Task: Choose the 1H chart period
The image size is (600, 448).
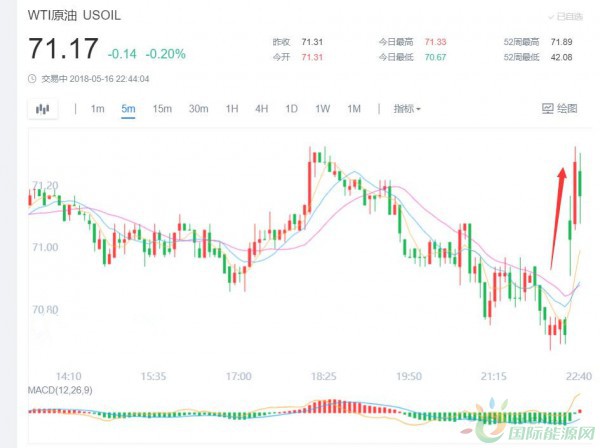Action: [x=231, y=108]
